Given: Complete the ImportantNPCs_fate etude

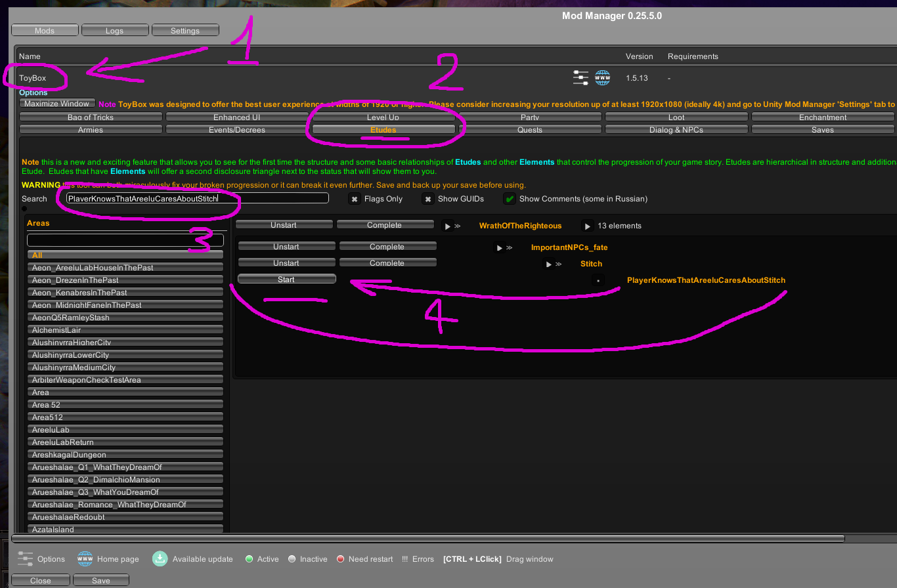Looking at the screenshot, I should click(387, 247).
